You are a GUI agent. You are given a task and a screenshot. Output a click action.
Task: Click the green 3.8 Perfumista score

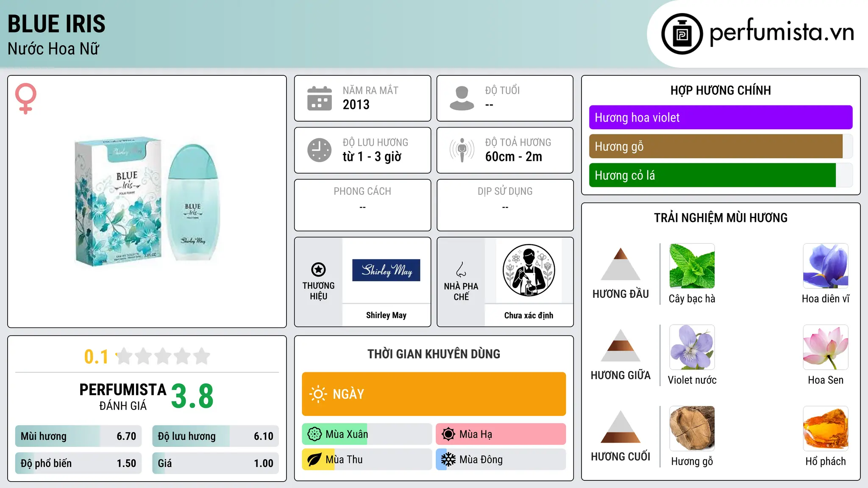click(x=192, y=396)
